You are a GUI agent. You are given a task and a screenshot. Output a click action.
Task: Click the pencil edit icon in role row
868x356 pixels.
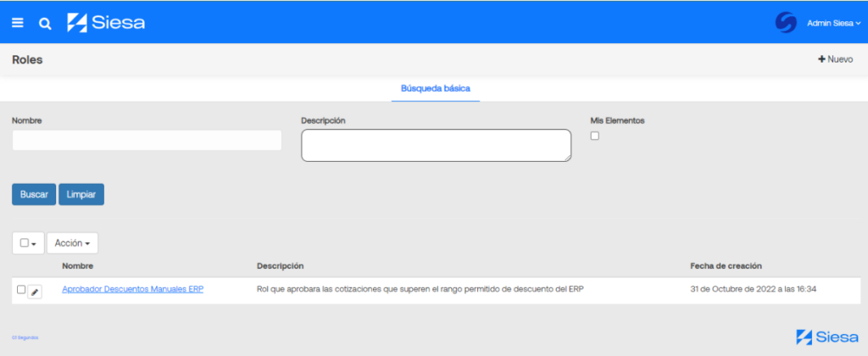point(35,292)
